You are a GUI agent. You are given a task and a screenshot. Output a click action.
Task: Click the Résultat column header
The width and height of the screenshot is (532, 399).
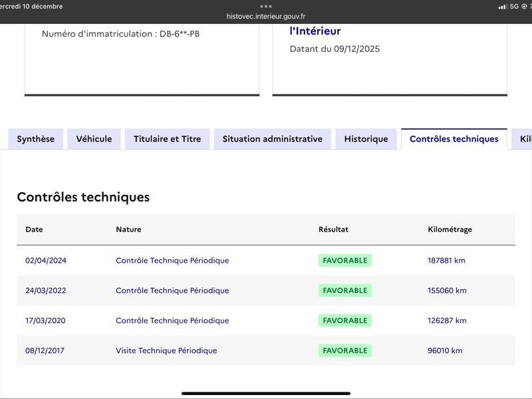coord(333,229)
